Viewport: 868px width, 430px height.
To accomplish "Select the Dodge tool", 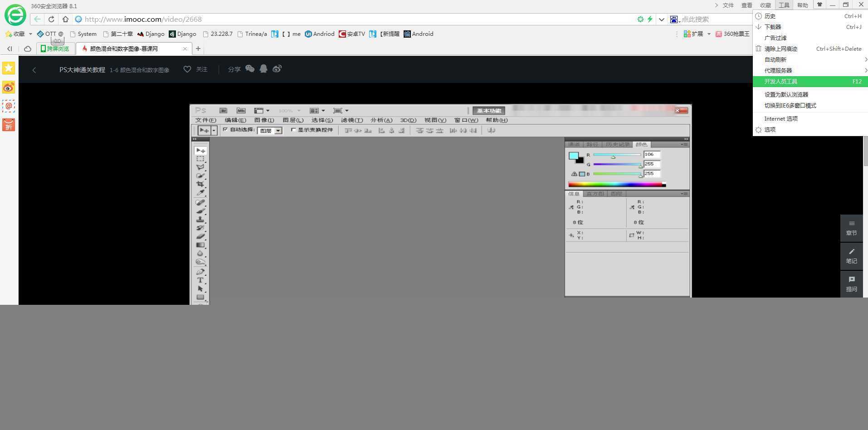I will (200, 262).
